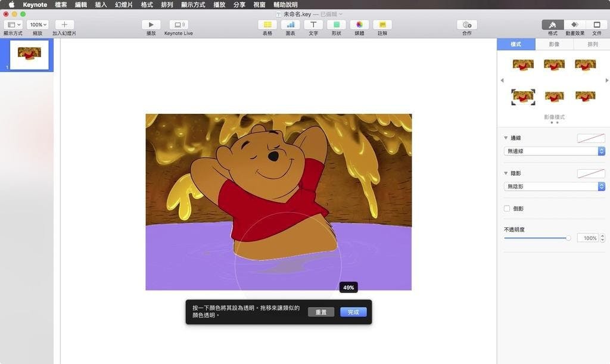
Task: Apply the first image style in bottom row
Action: point(523,97)
